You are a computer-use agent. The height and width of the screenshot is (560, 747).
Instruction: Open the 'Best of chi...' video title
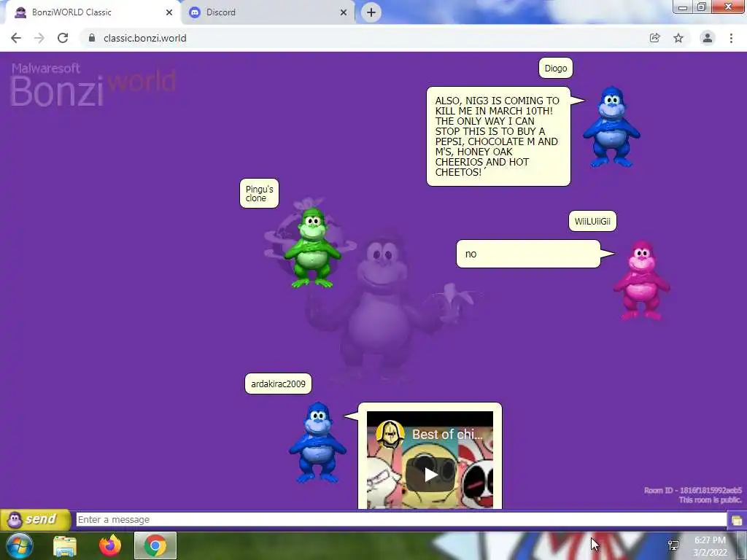click(447, 435)
